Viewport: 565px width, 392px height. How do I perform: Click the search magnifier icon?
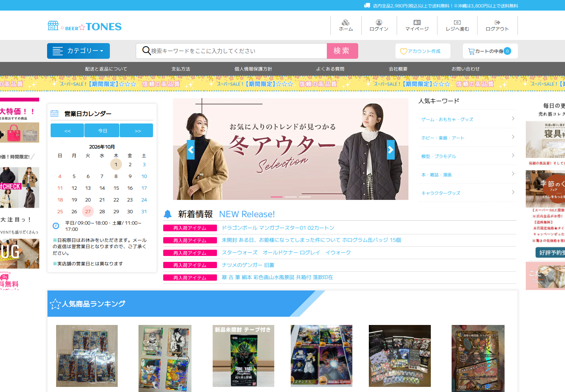(146, 51)
